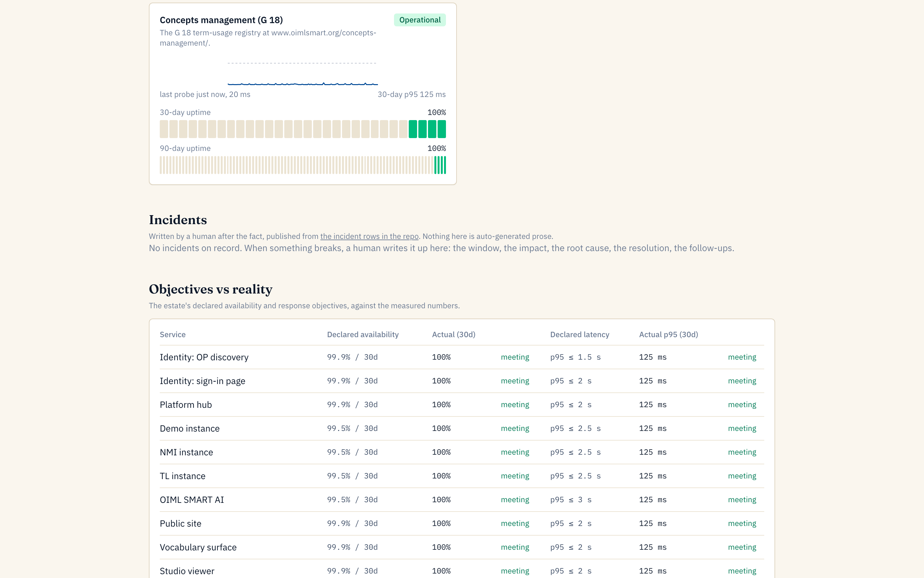Click the 90-day uptime bar strip
The image size is (924, 578).
click(303, 165)
